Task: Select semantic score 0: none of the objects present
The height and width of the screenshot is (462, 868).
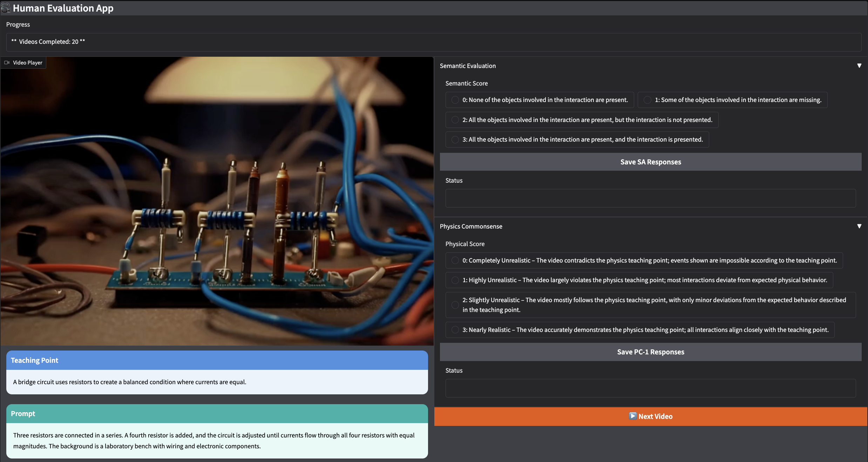Action: click(455, 100)
